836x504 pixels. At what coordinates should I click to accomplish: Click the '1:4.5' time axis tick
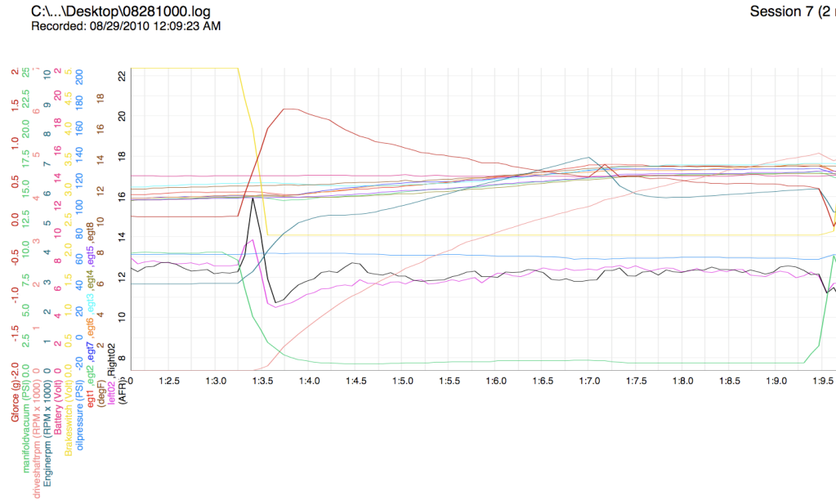click(x=356, y=381)
